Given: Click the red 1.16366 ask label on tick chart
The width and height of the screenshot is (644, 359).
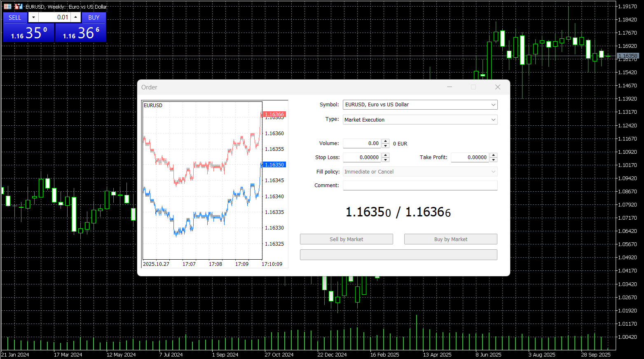Looking at the screenshot, I should 274,114.
